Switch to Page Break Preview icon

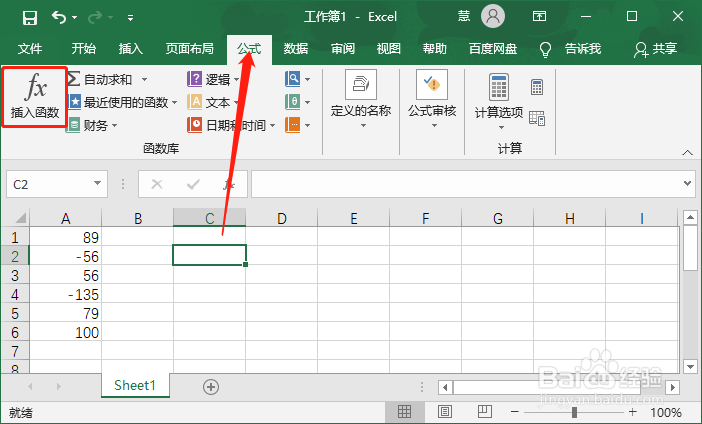(484, 411)
